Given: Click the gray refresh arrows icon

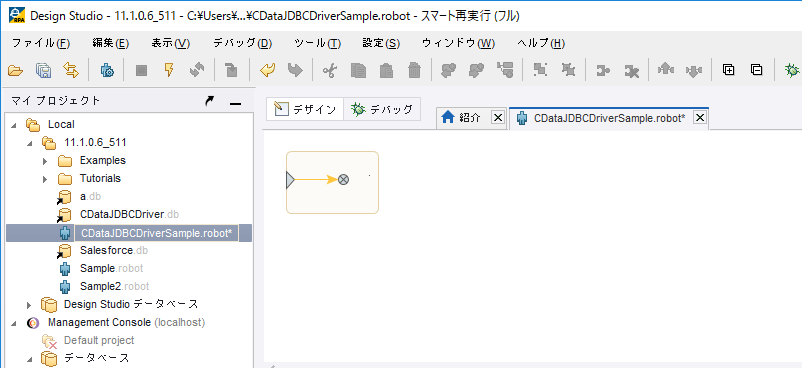Looking at the screenshot, I should tap(197, 71).
